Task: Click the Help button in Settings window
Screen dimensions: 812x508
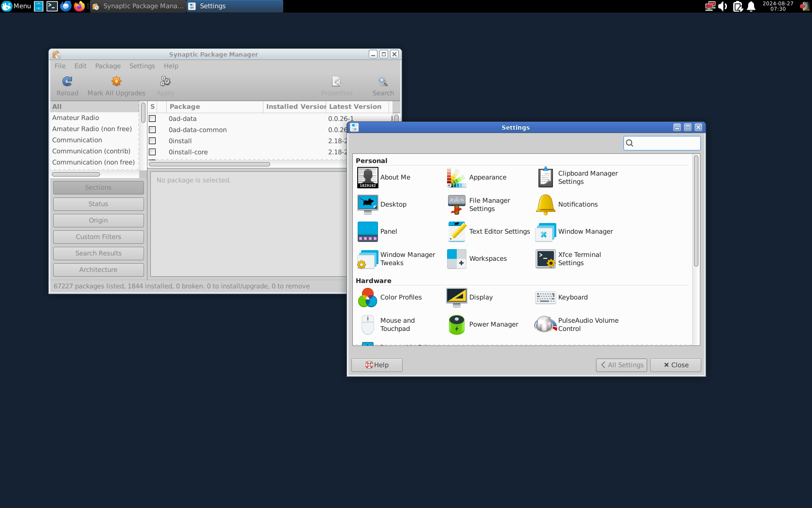Action: click(x=377, y=365)
